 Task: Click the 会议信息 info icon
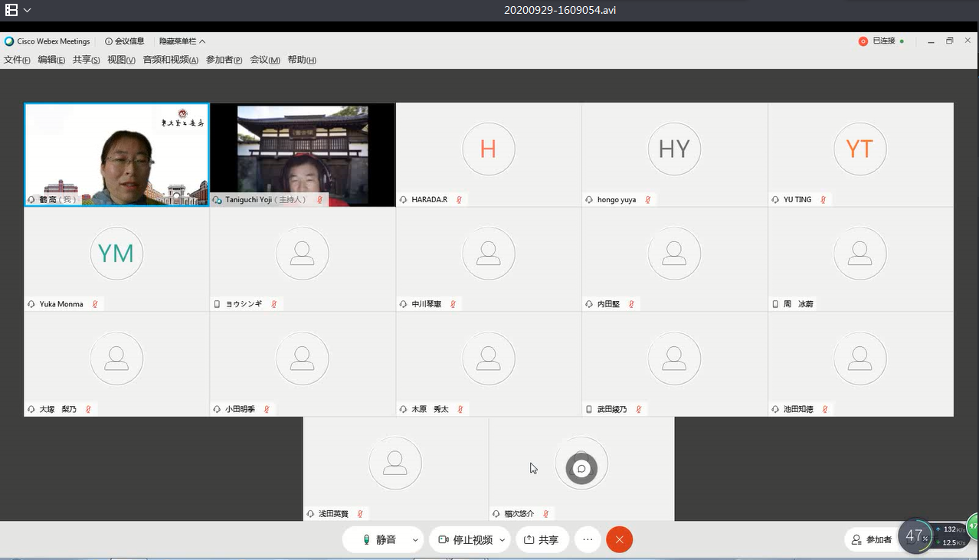pyautogui.click(x=109, y=41)
